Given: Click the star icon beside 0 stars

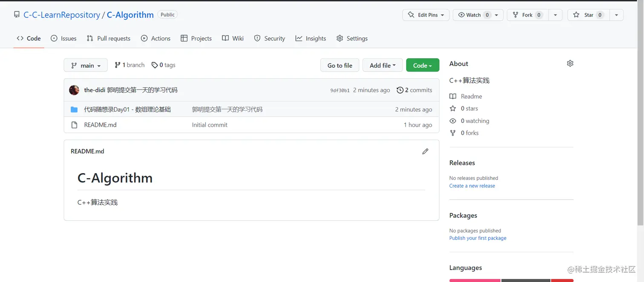Looking at the screenshot, I should [x=453, y=108].
